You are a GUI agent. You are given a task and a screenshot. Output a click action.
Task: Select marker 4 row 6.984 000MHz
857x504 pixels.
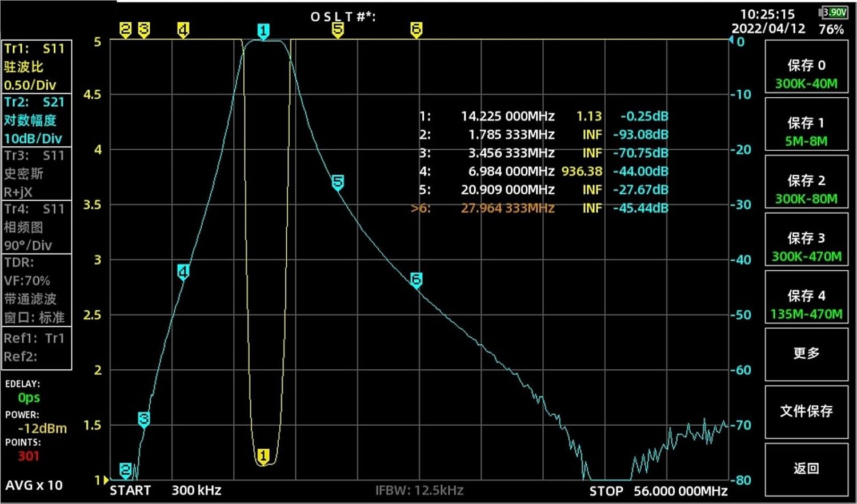pos(543,171)
